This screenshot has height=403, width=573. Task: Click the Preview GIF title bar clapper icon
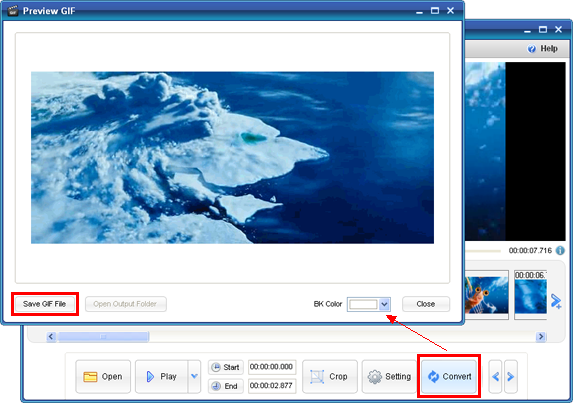point(13,11)
